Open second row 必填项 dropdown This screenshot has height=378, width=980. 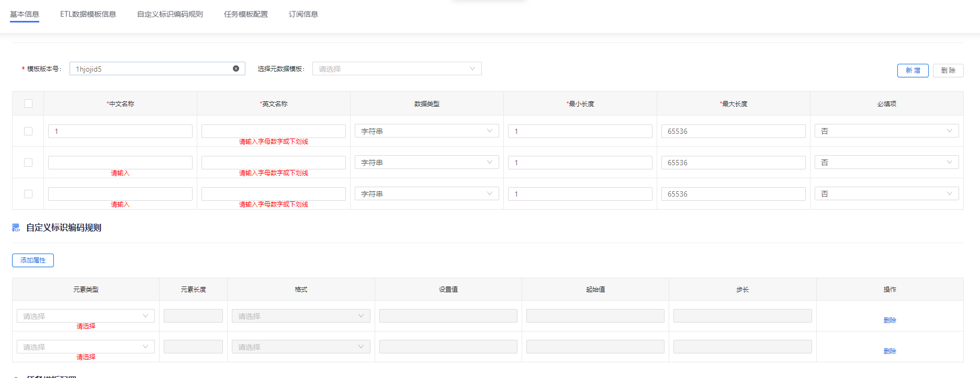[x=887, y=163]
